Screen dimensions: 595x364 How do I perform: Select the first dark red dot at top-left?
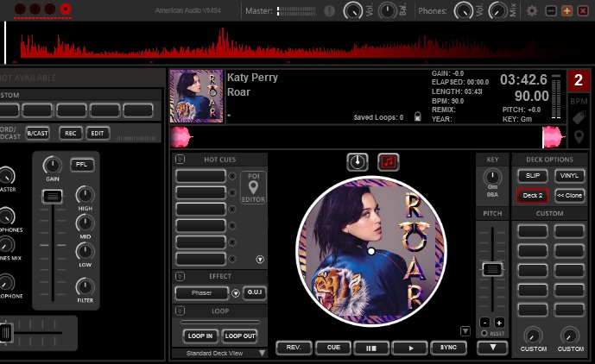pyautogui.click(x=20, y=9)
